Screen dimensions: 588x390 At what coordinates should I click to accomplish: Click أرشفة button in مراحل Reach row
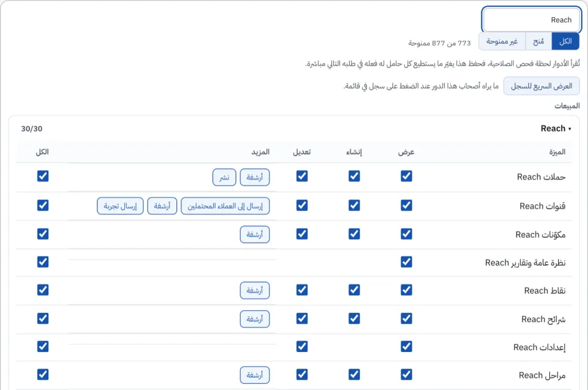click(x=255, y=375)
